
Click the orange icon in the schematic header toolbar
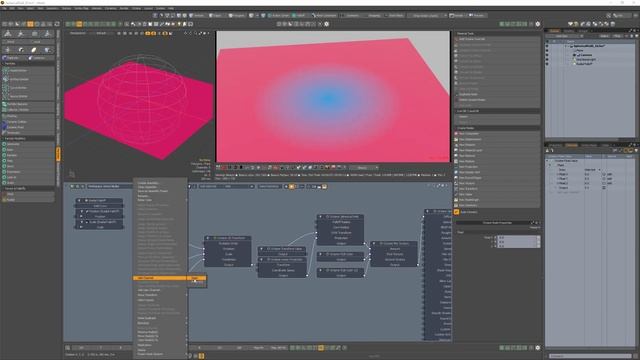point(291,187)
